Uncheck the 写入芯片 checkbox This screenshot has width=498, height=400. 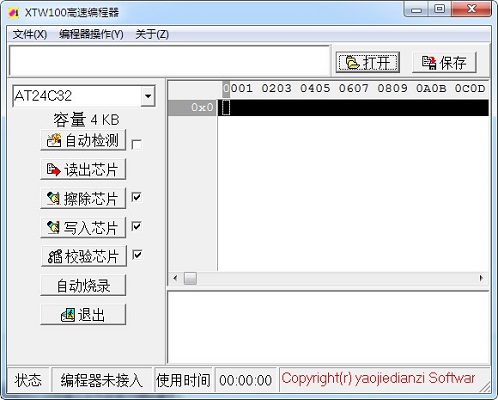click(137, 226)
